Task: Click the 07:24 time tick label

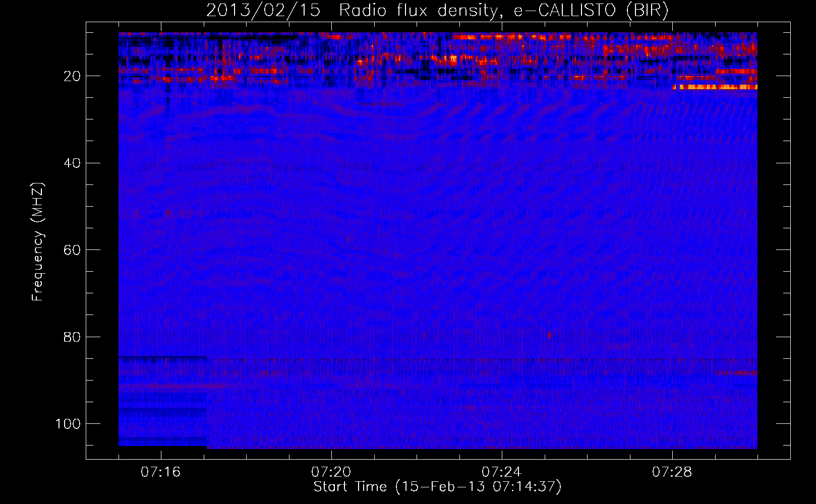Action: [x=501, y=472]
